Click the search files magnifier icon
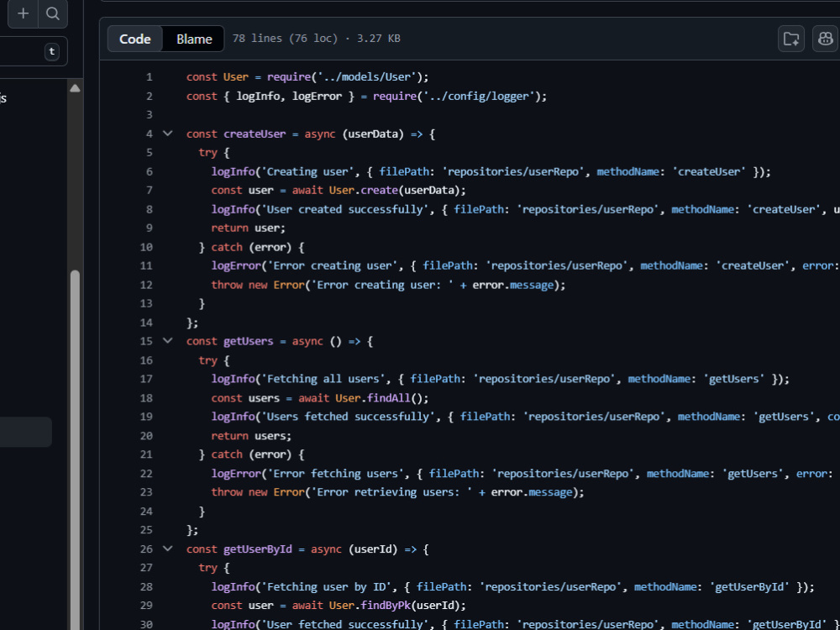Image resolution: width=840 pixels, height=630 pixels. pyautogui.click(x=52, y=13)
